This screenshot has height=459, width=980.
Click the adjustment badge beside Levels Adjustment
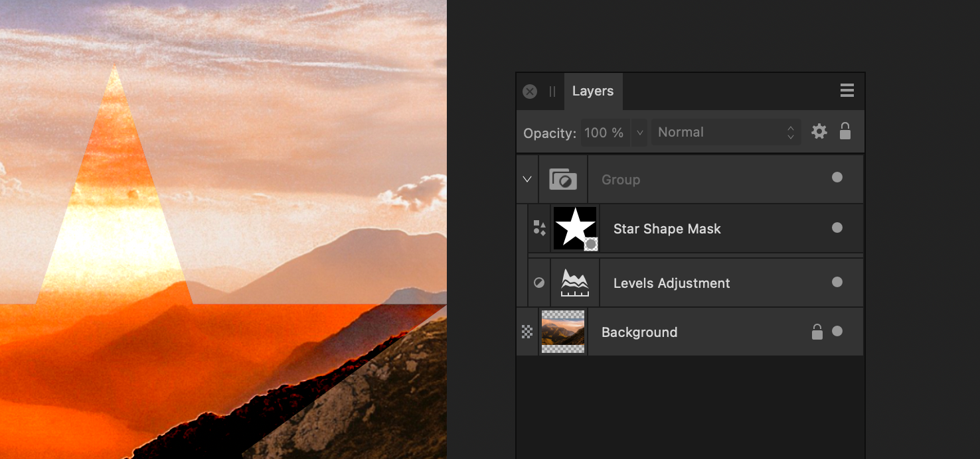538,282
